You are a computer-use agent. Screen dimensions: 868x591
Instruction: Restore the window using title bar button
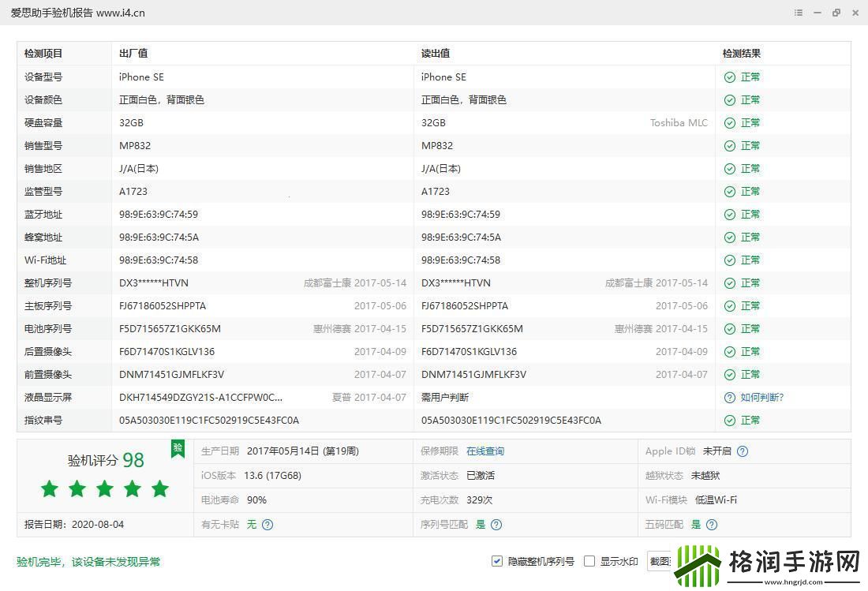pyautogui.click(x=836, y=13)
